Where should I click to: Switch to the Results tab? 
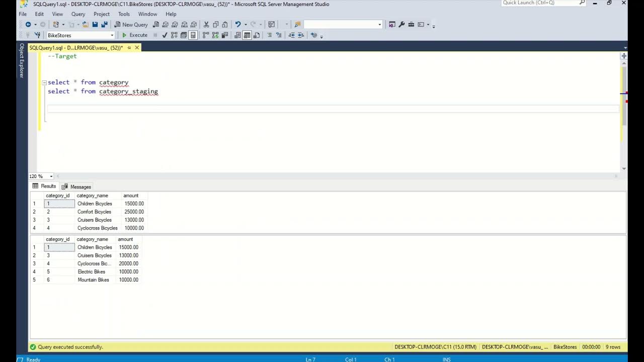coord(44,187)
